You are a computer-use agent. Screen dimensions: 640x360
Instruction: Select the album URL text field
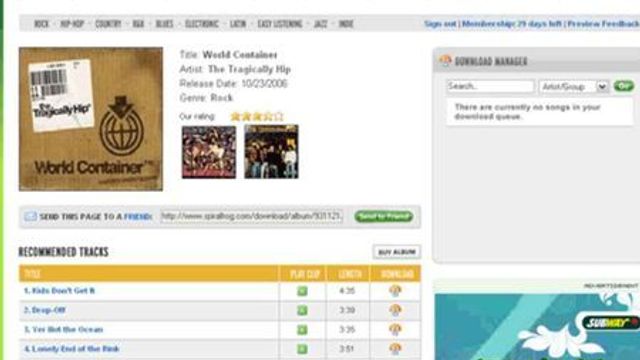(251, 216)
